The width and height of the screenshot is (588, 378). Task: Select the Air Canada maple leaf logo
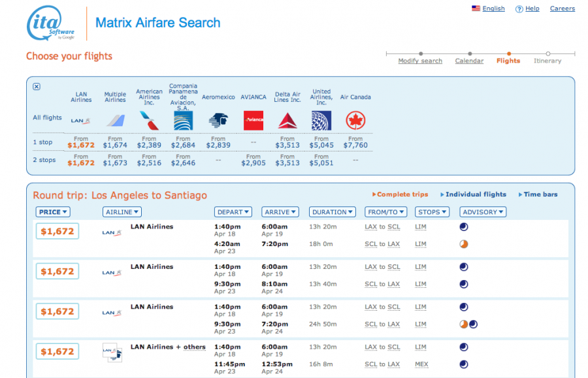click(x=355, y=120)
